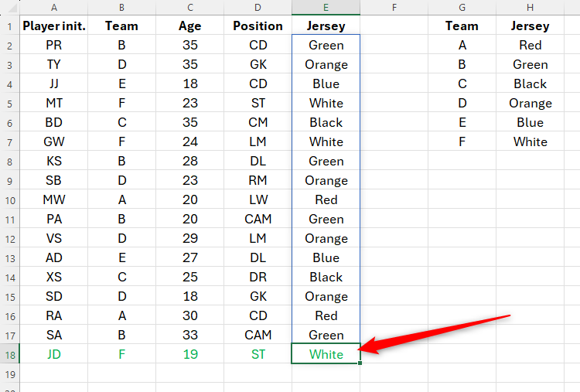
Task: Select the Position header cell
Action: [x=258, y=26]
